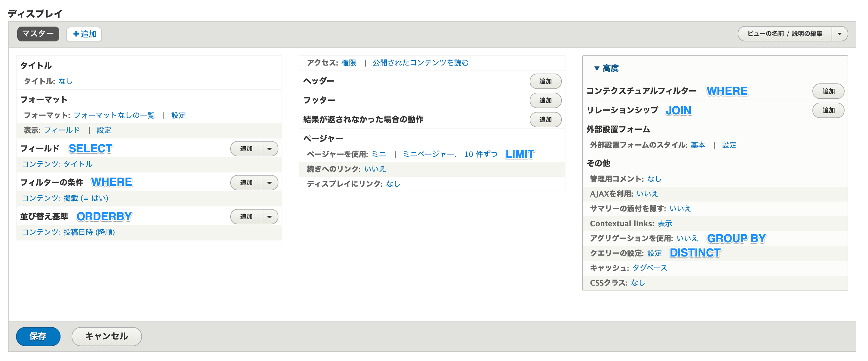This screenshot has height=361, width=868.
Task: Open フォーマットなしの一覧 format link
Action: tap(114, 115)
